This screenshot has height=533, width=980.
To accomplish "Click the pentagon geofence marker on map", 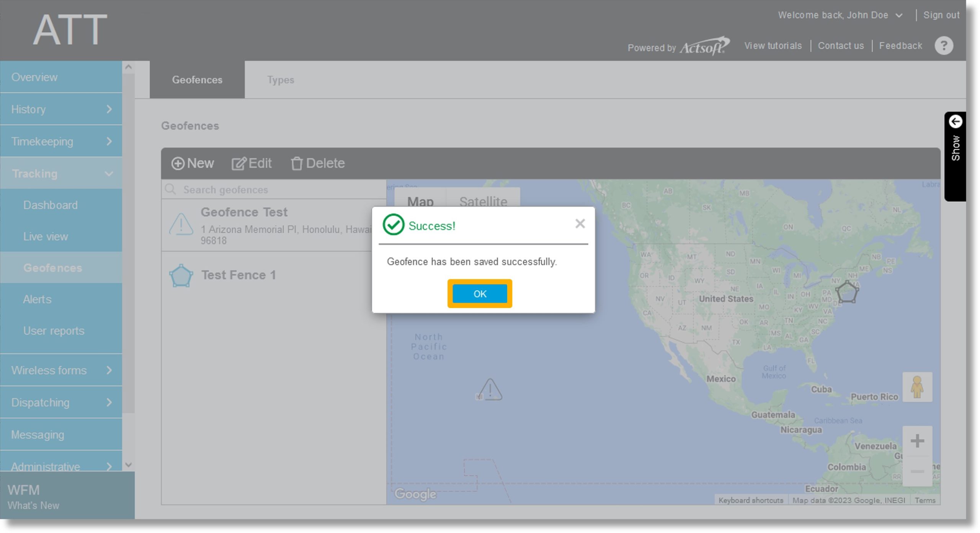I will 847,292.
